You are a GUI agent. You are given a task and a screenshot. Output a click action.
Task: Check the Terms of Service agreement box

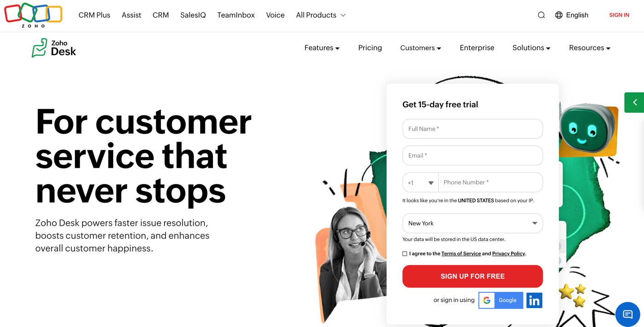coord(405,254)
